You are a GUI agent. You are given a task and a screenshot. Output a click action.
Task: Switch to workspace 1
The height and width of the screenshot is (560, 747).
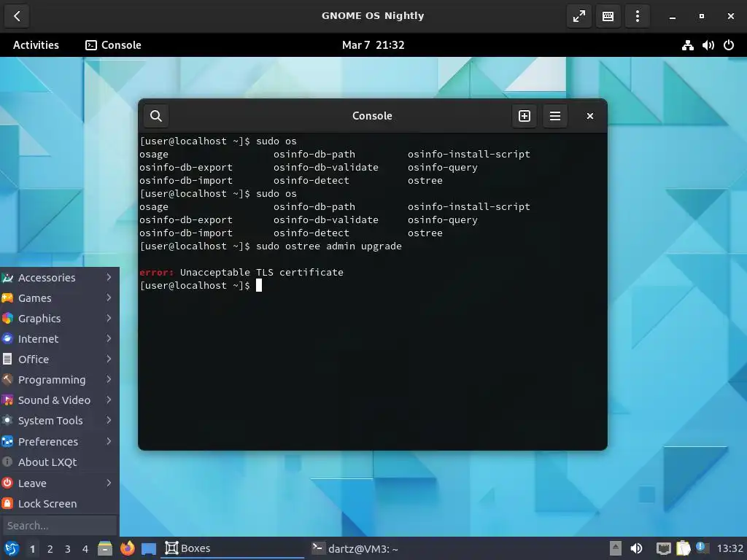[32, 549]
